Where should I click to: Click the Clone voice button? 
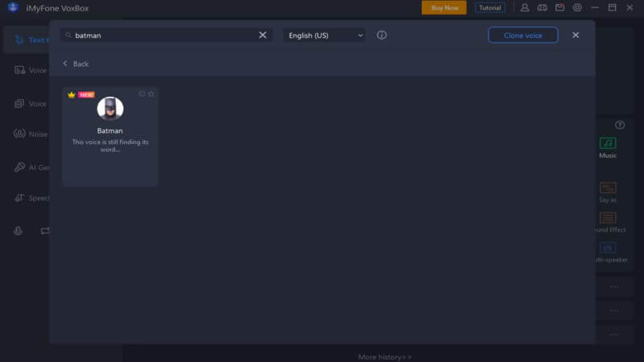click(522, 35)
